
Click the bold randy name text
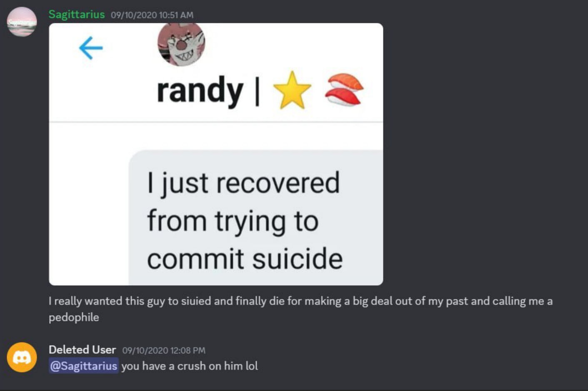[x=200, y=90]
